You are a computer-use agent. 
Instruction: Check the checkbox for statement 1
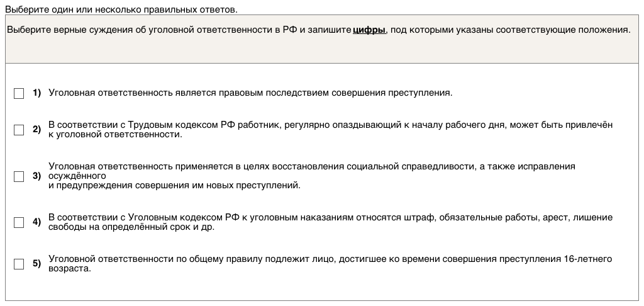click(x=19, y=93)
